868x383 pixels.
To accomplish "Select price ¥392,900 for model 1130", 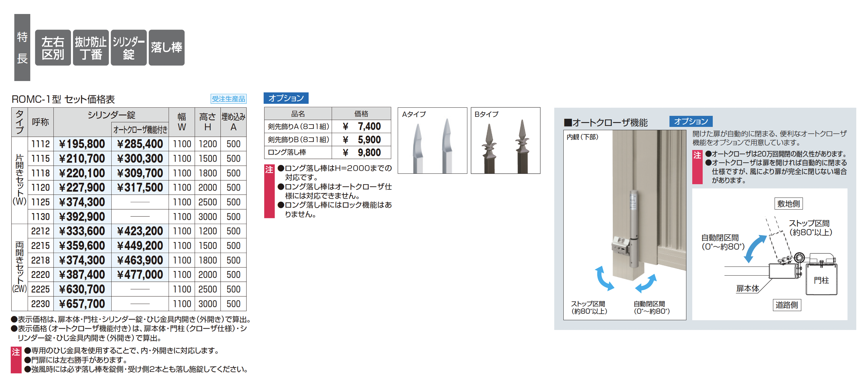I will pos(82,217).
